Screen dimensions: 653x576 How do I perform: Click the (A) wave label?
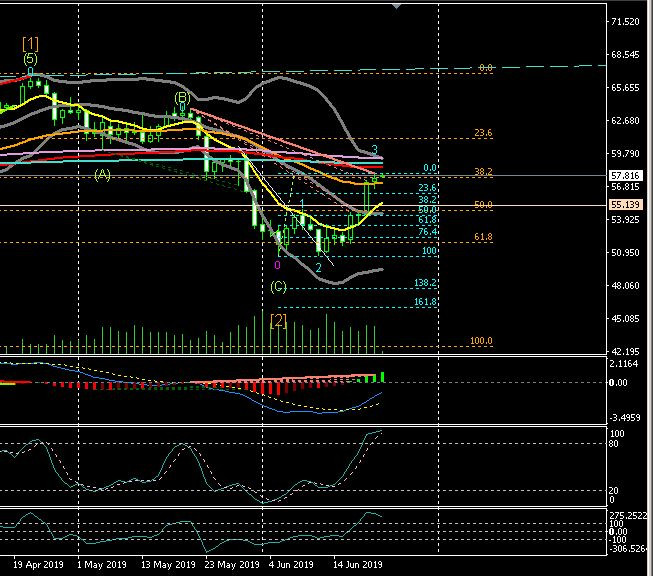[x=102, y=174]
